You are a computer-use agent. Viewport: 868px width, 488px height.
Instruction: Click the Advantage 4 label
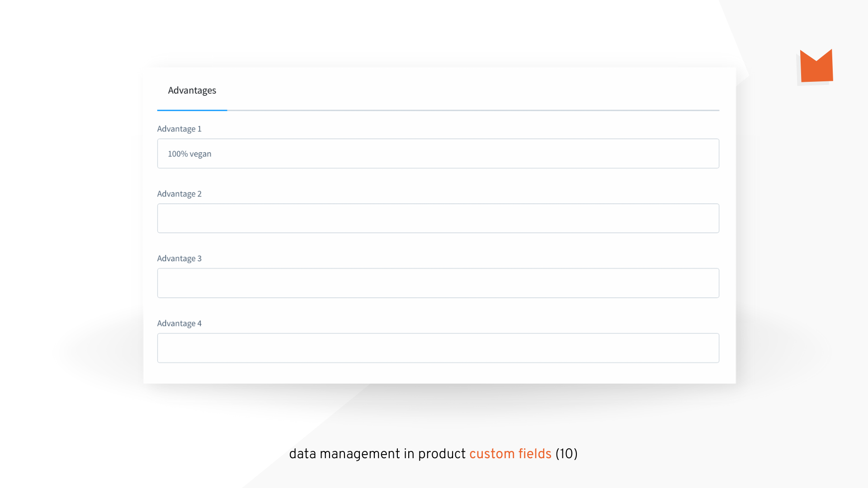click(x=179, y=324)
